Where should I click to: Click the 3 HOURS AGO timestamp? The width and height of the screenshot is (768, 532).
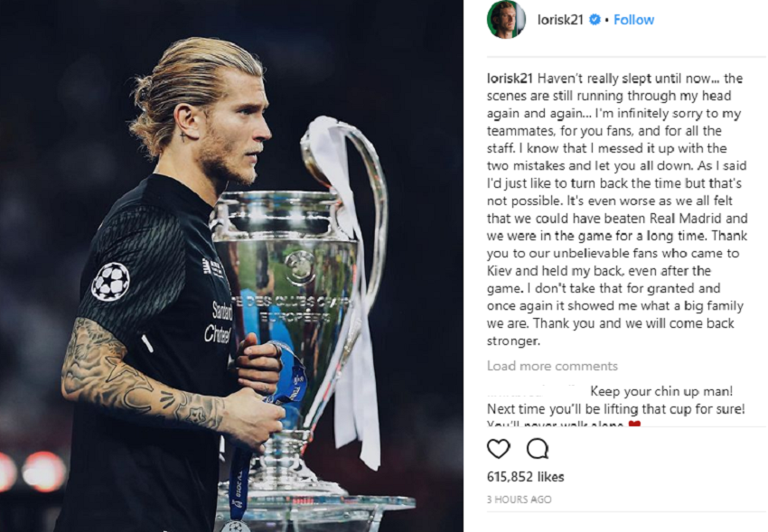[x=520, y=499]
